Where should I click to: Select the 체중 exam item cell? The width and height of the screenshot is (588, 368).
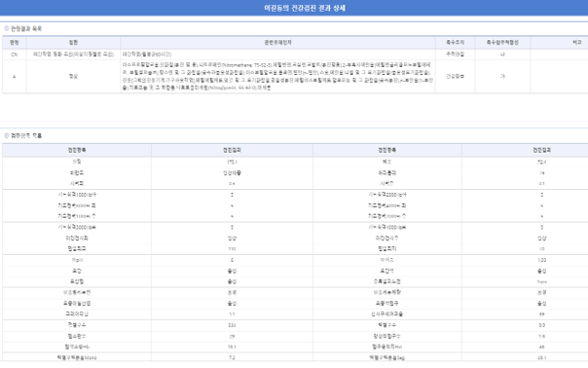pos(387,162)
